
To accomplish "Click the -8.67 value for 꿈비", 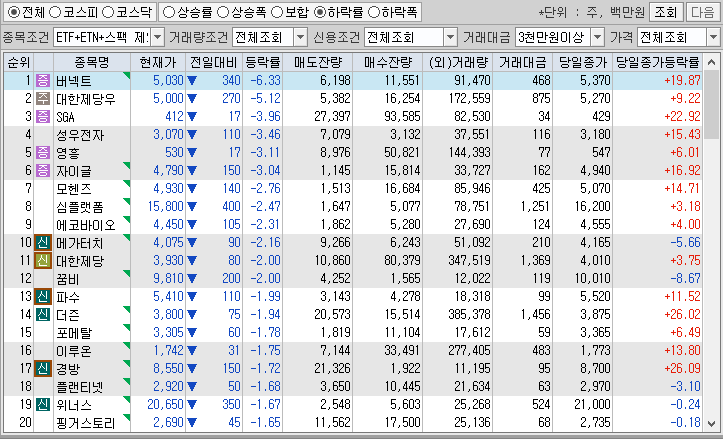I will tap(685, 279).
